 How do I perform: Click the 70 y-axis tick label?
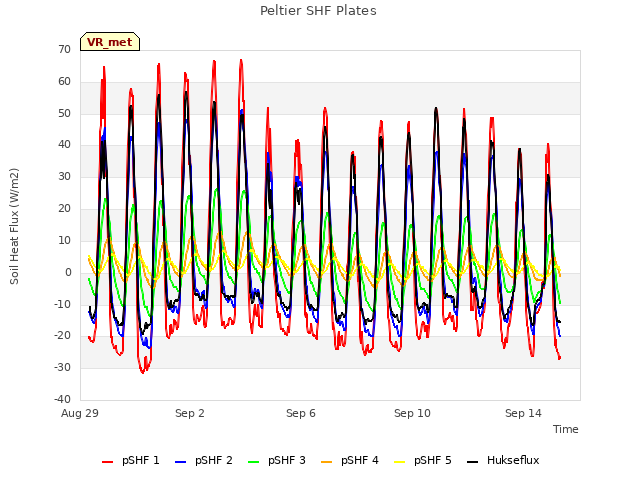tap(64, 50)
